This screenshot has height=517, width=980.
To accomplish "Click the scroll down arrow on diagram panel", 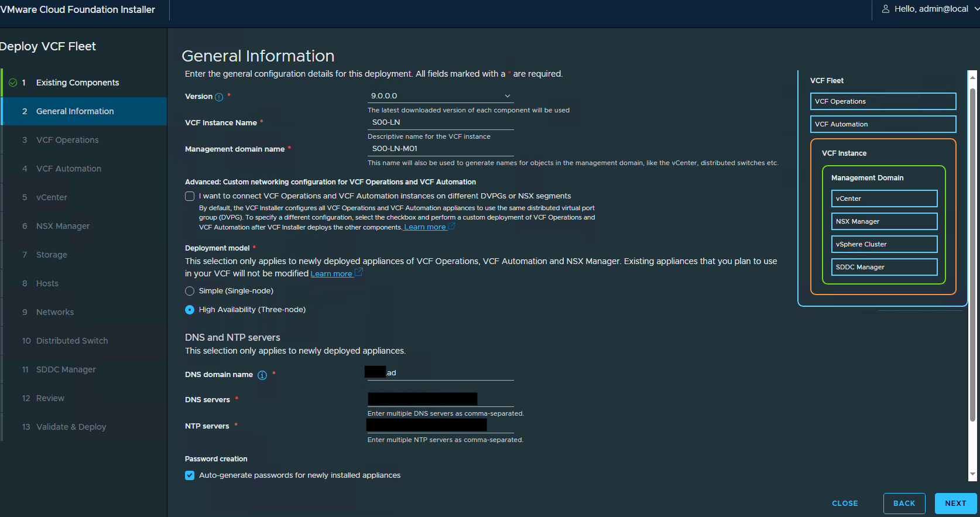I will (x=972, y=474).
